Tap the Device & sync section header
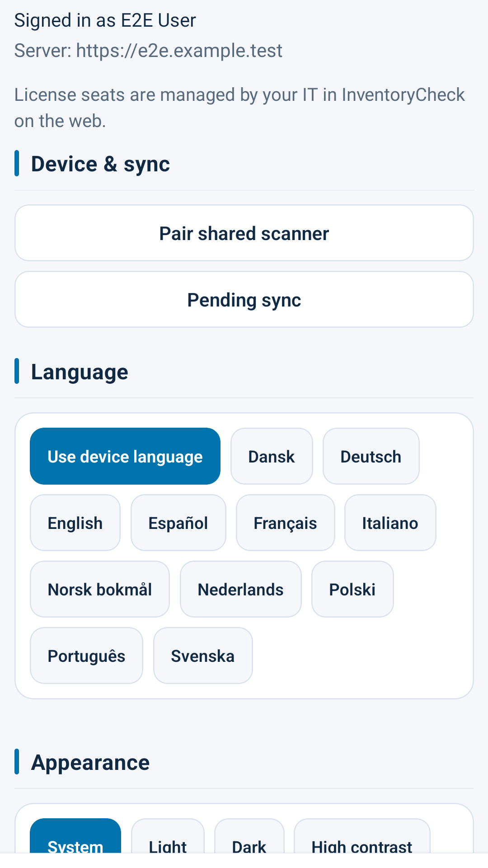 click(100, 164)
